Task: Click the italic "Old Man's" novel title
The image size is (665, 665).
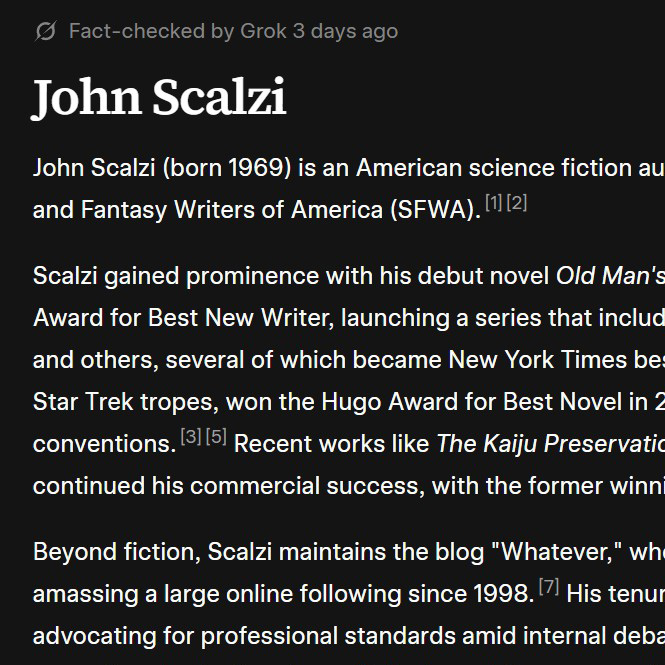Action: (x=610, y=276)
